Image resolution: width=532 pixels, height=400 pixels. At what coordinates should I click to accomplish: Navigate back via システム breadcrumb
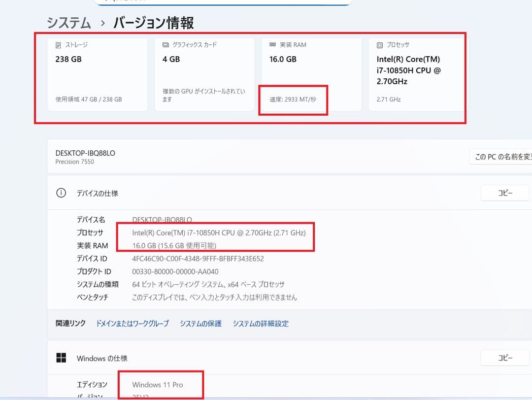point(67,23)
